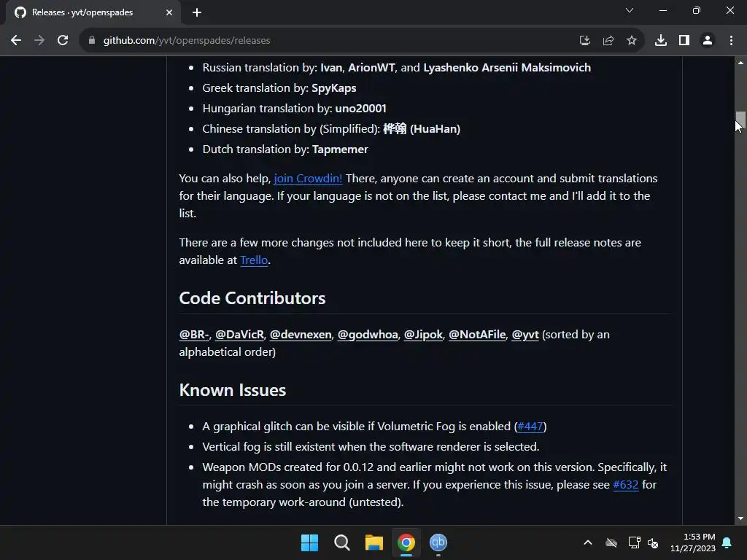Open a new browser tab
This screenshot has height=560, width=747.
(x=197, y=12)
